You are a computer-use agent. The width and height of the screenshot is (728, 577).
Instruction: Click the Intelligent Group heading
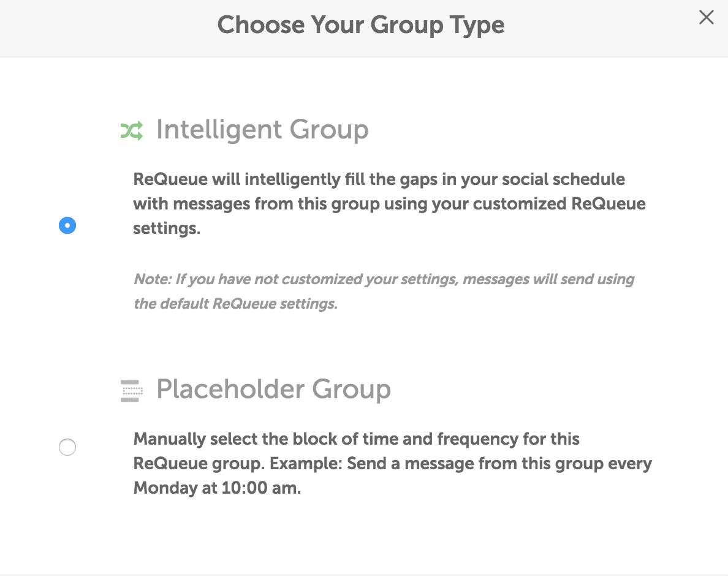(262, 130)
